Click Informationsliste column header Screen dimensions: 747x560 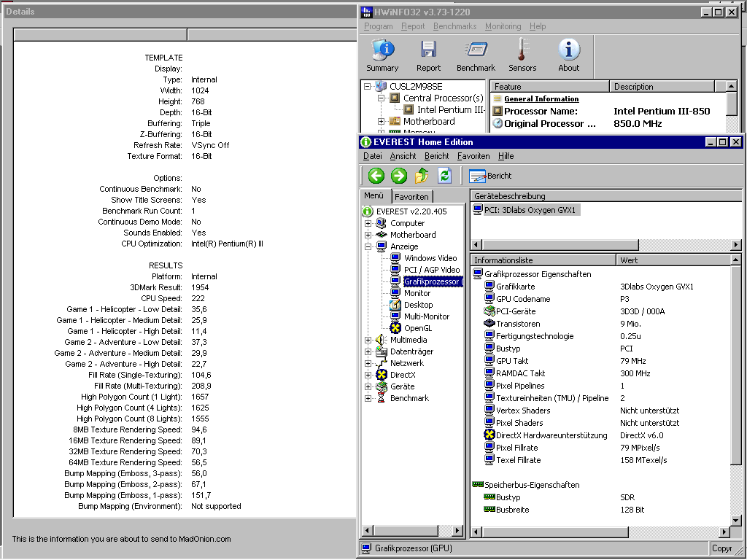[x=543, y=260]
